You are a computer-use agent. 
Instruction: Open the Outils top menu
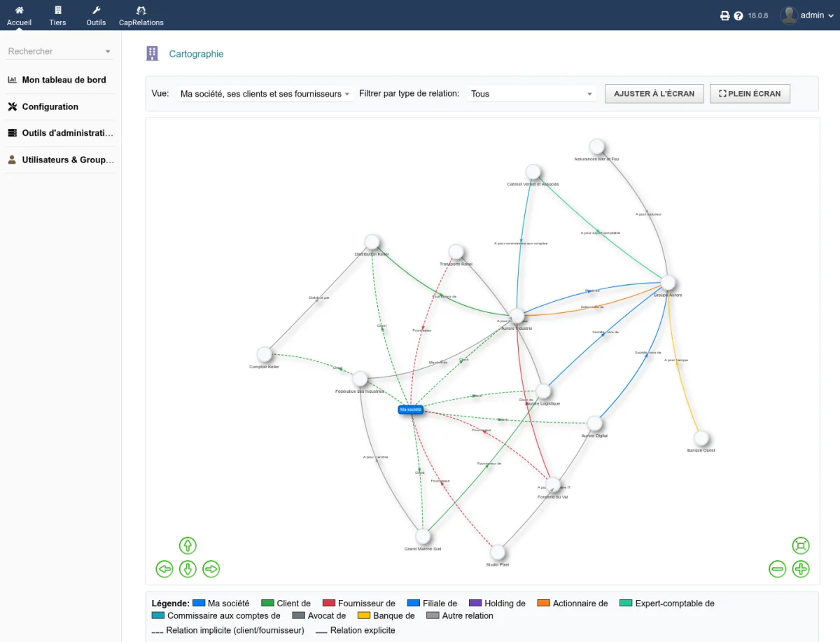pos(97,15)
